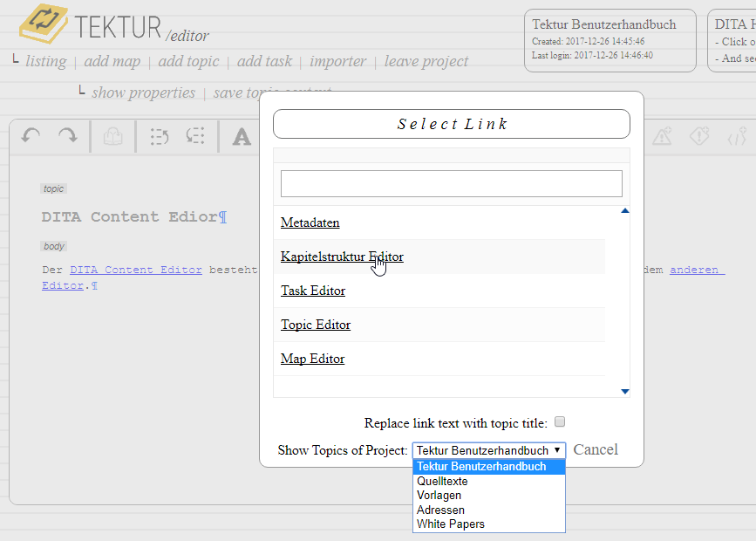Image resolution: width=756 pixels, height=541 pixels.
Task: Choose Quelltexte from the project dropdown
Action: click(x=442, y=481)
